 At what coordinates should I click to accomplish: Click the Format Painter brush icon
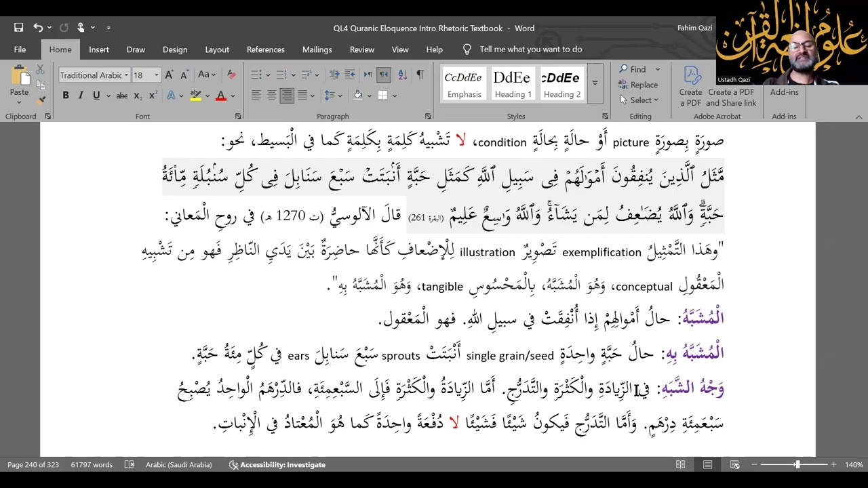coord(41,100)
